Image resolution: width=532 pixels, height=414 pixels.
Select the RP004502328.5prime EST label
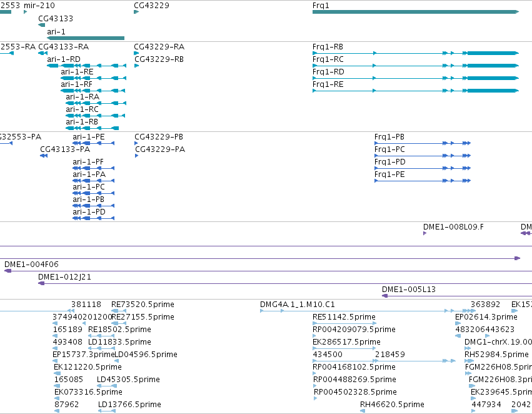[x=355, y=393]
